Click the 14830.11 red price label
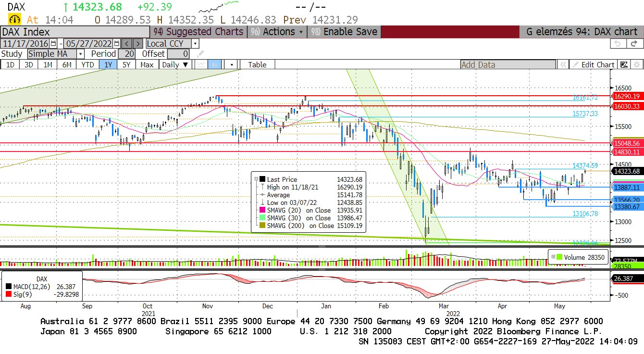644x354 pixels. coord(627,152)
